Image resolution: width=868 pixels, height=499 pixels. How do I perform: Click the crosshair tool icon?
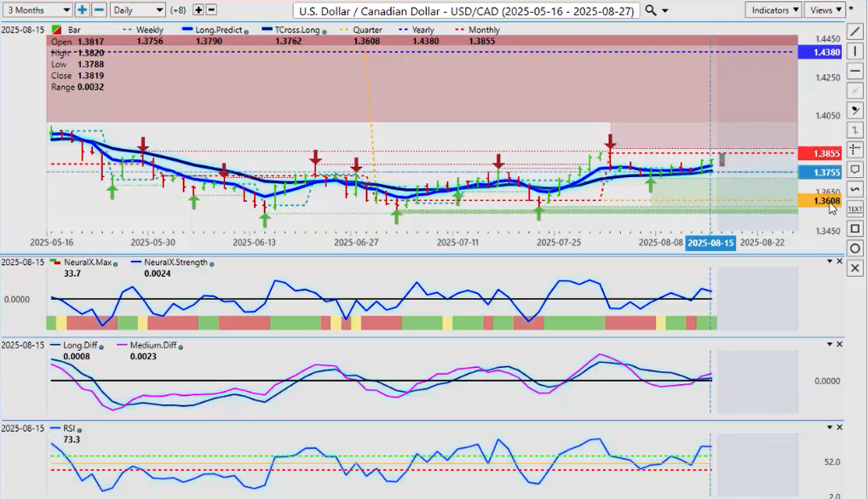point(855,150)
